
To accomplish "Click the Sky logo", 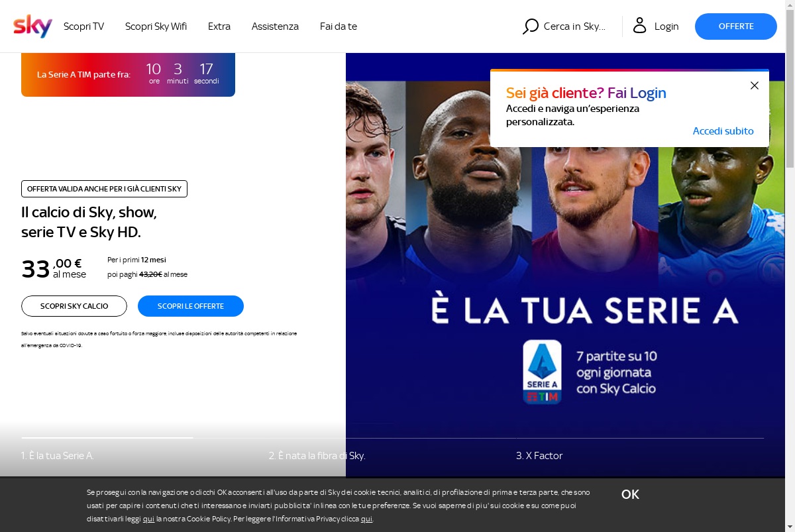I will [32, 27].
